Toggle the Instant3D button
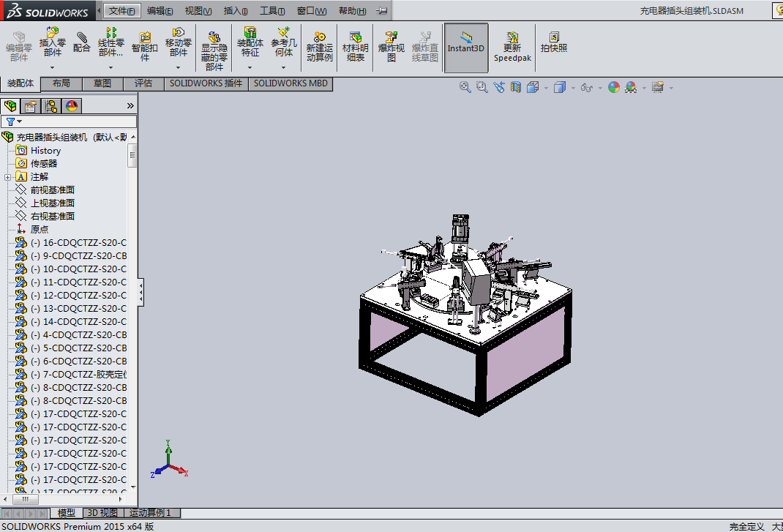Image resolution: width=783 pixels, height=532 pixels. [x=466, y=48]
